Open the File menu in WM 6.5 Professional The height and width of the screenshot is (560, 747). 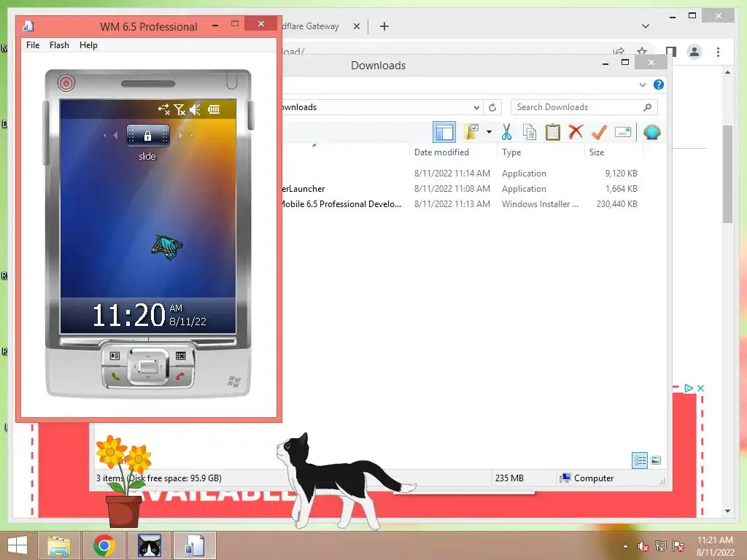[33, 45]
